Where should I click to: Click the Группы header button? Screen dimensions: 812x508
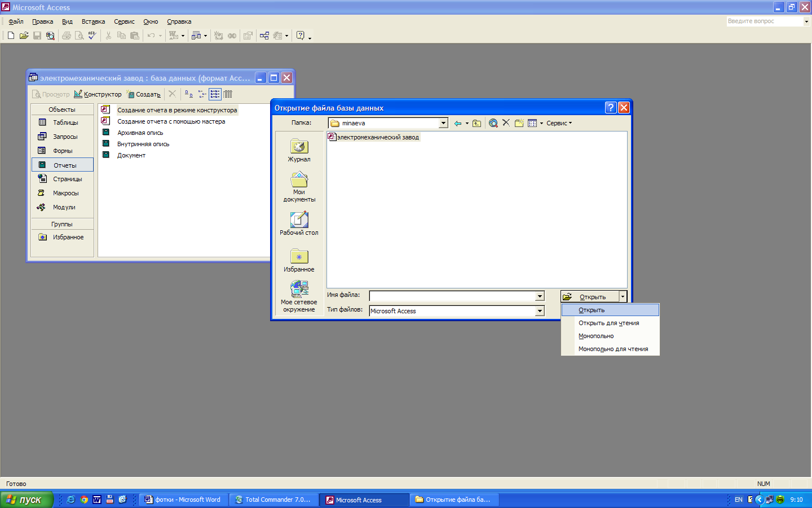(62, 224)
